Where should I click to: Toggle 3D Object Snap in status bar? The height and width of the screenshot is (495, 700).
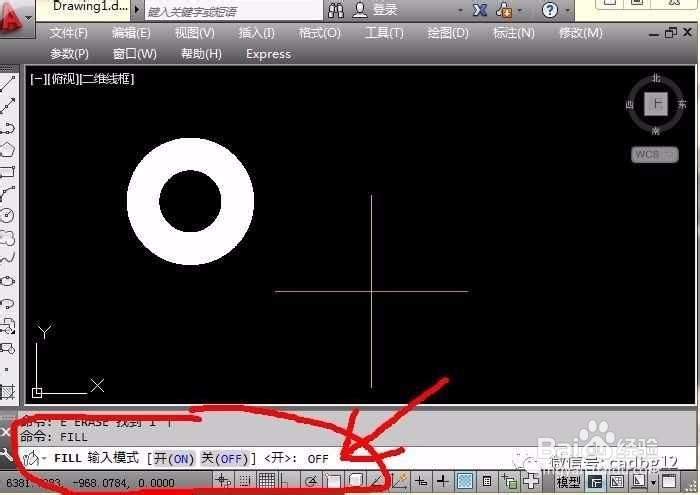(x=355, y=481)
